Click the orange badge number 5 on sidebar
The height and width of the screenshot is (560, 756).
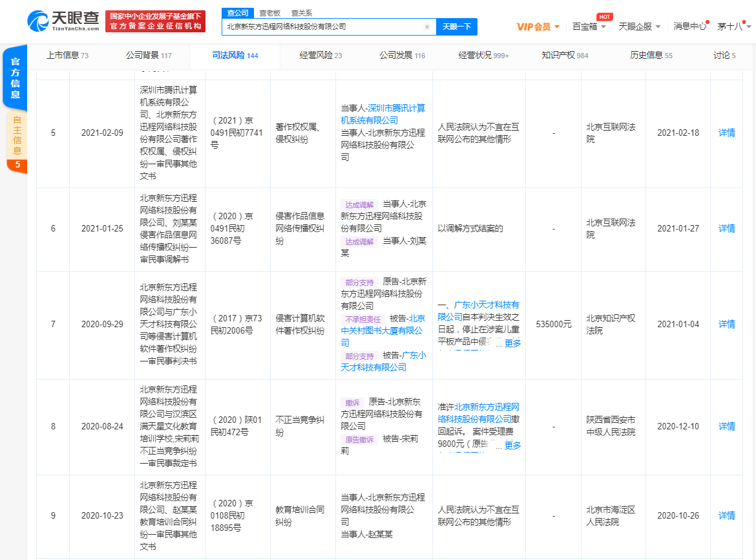tap(17, 164)
